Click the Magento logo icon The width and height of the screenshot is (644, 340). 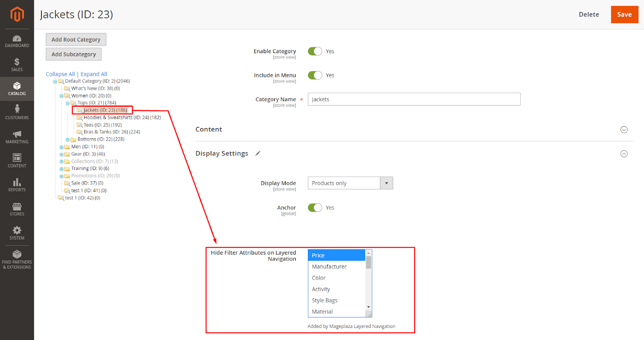click(17, 15)
